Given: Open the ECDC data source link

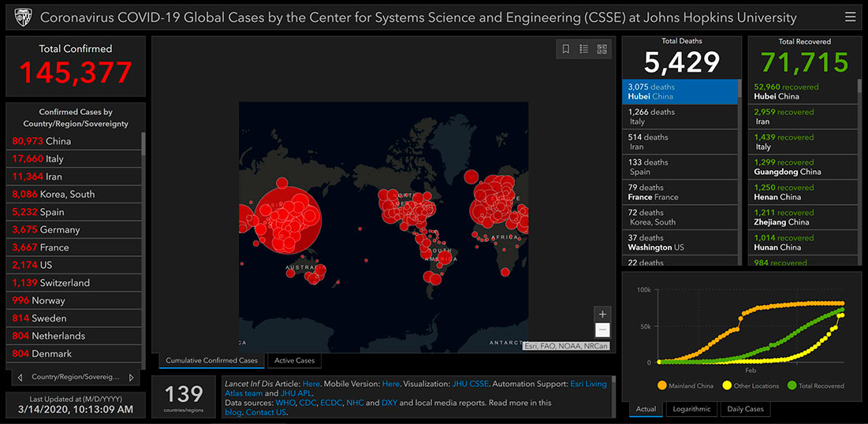Looking at the screenshot, I should coord(331,403).
